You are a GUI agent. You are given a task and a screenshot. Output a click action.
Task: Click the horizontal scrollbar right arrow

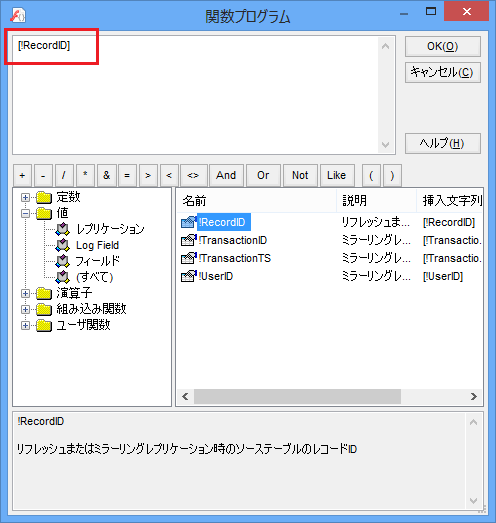click(x=474, y=396)
